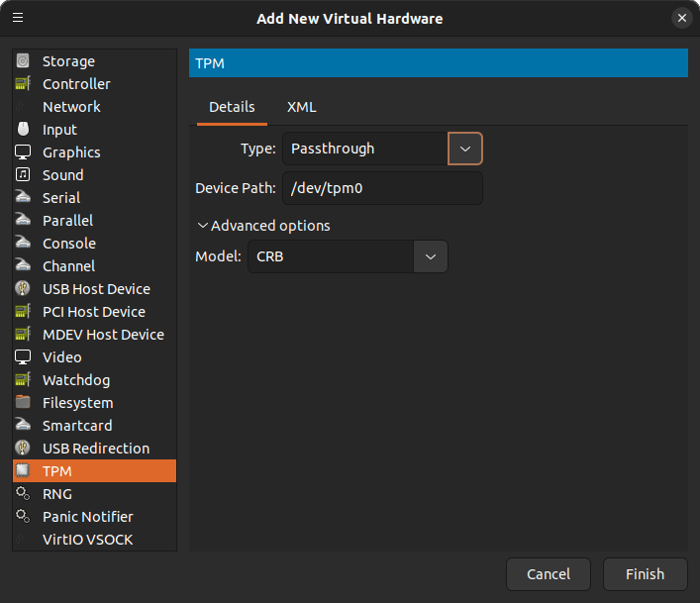The image size is (700, 603).
Task: Click the Finish button
Action: (x=645, y=574)
